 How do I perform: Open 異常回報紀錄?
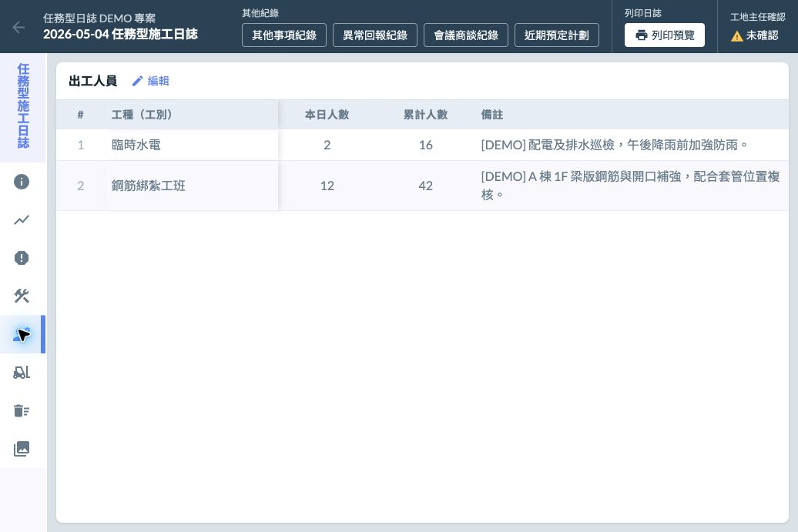tap(375, 35)
